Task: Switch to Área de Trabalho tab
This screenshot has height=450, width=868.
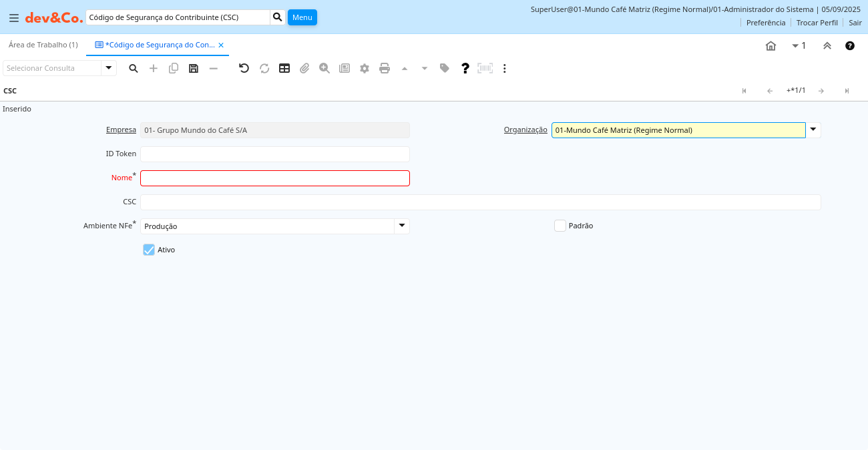Action: (x=43, y=45)
